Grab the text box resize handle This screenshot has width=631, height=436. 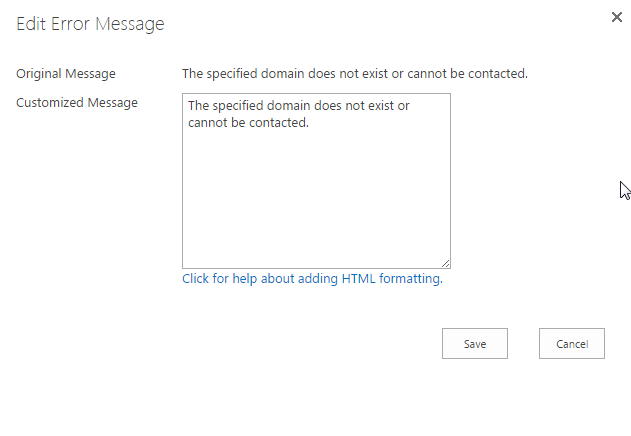pos(445,263)
